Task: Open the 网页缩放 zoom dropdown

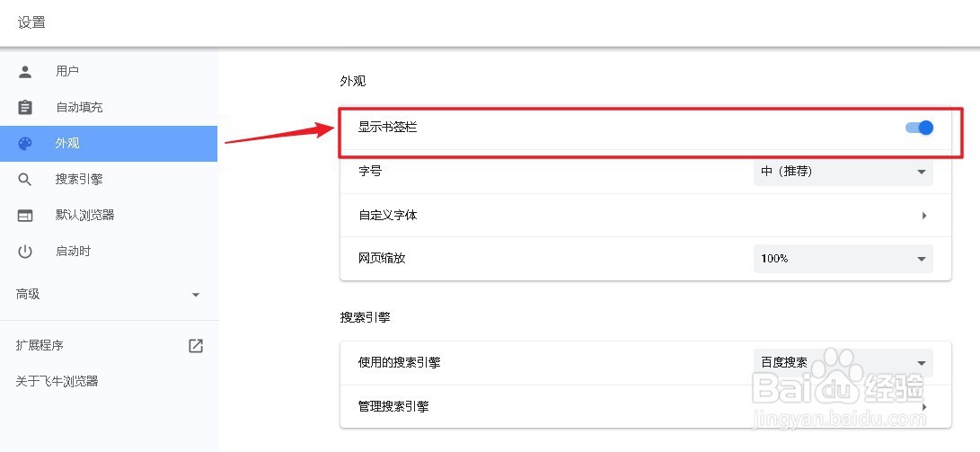Action: click(843, 258)
